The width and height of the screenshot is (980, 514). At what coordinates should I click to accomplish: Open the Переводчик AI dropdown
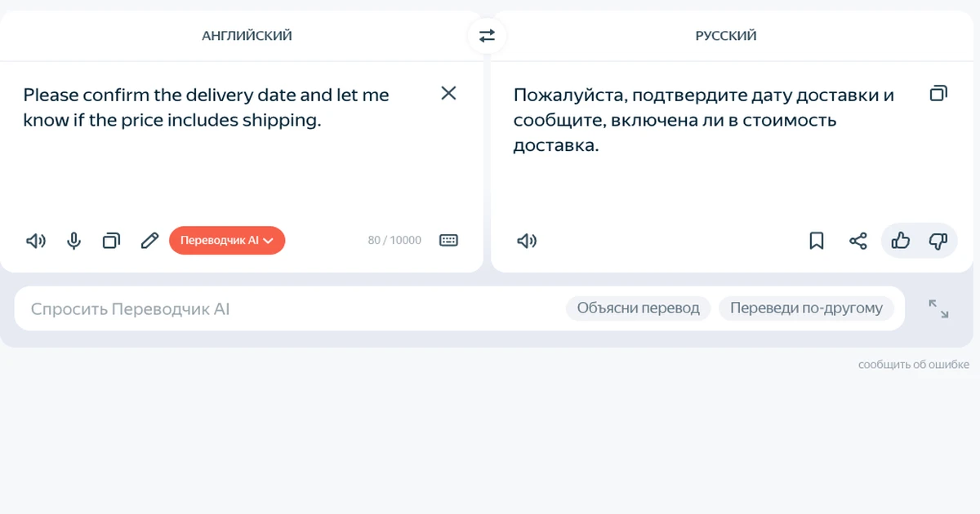tap(227, 241)
